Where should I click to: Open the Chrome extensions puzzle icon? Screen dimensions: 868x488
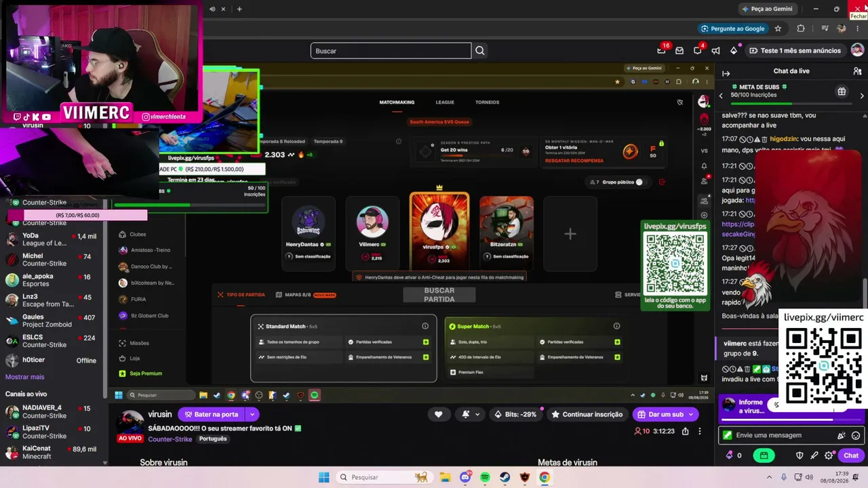click(x=801, y=28)
